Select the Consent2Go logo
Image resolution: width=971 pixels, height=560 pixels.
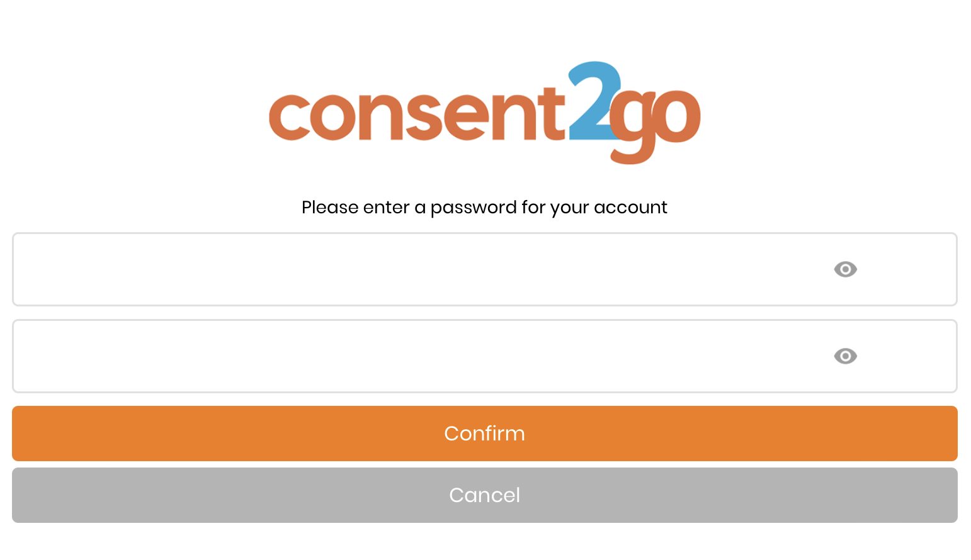484,113
